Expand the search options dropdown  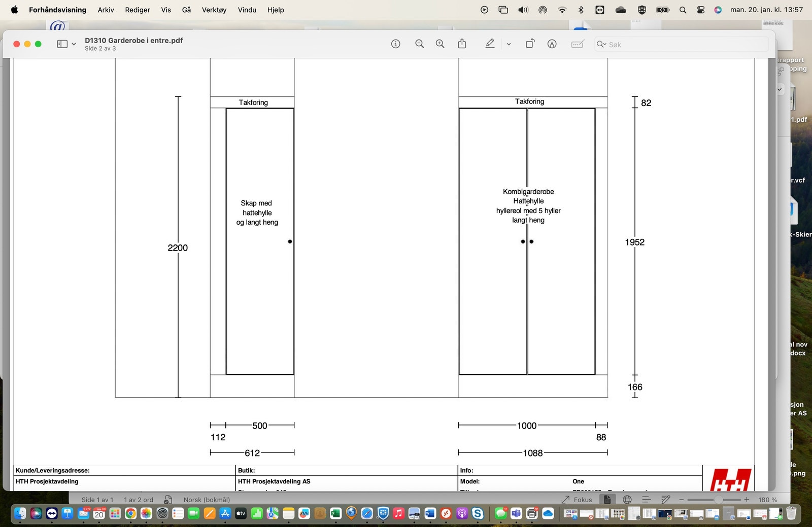(x=601, y=44)
